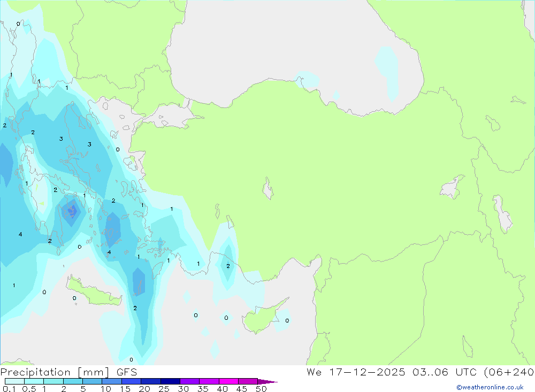Click the 20–25 mm dark navy legend swatch
Viewport: 535px width, 392px height.
pos(151,381)
